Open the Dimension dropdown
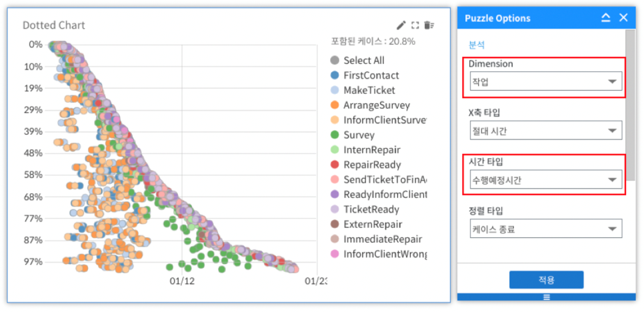Image resolution: width=644 pixels, height=312 pixels. click(545, 81)
